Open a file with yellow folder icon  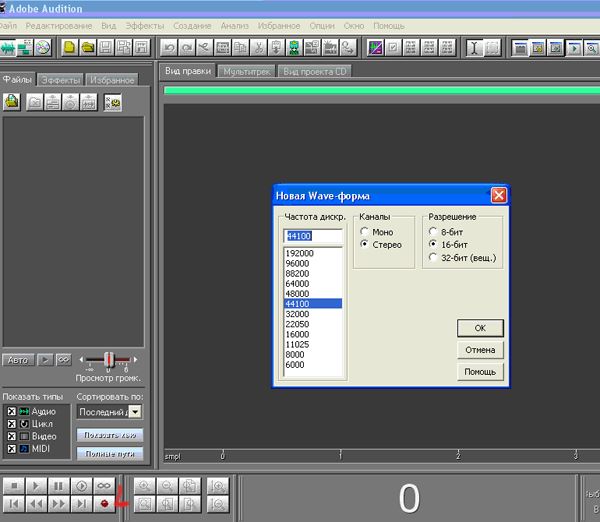(x=88, y=48)
